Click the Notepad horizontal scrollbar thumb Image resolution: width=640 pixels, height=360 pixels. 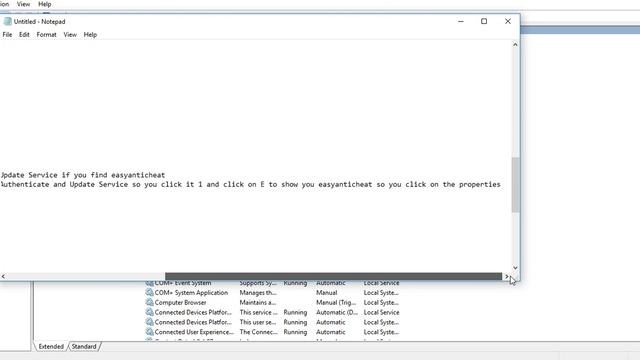[333, 276]
